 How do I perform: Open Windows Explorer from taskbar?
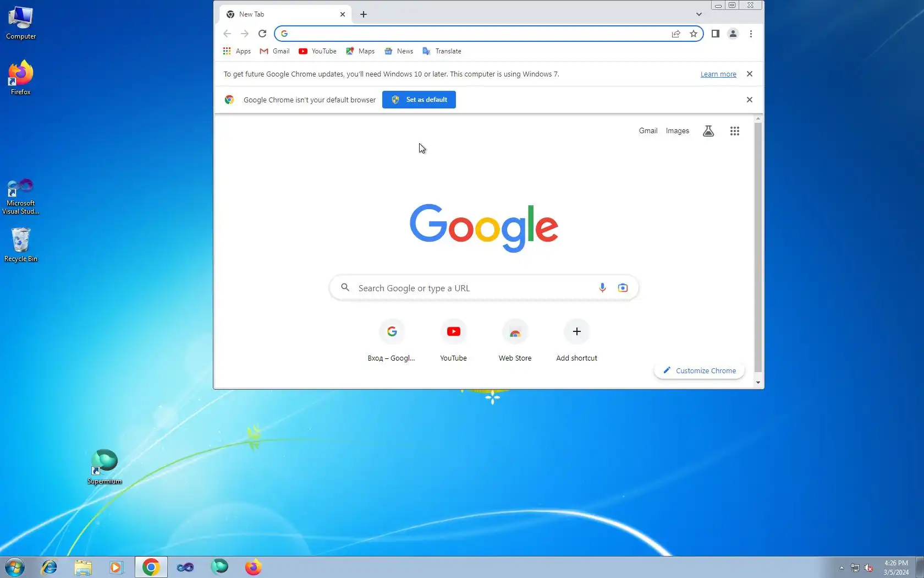point(83,567)
